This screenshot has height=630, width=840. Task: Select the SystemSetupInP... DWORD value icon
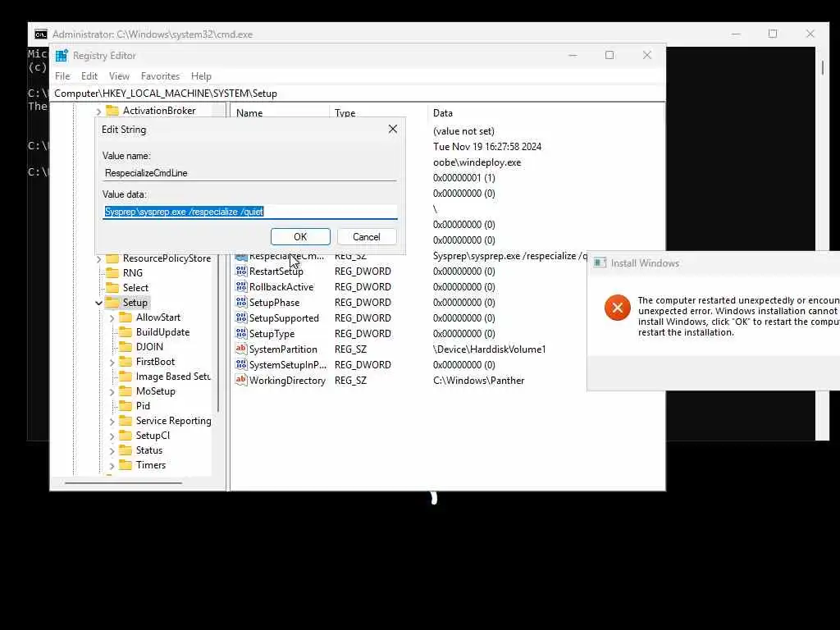click(241, 364)
